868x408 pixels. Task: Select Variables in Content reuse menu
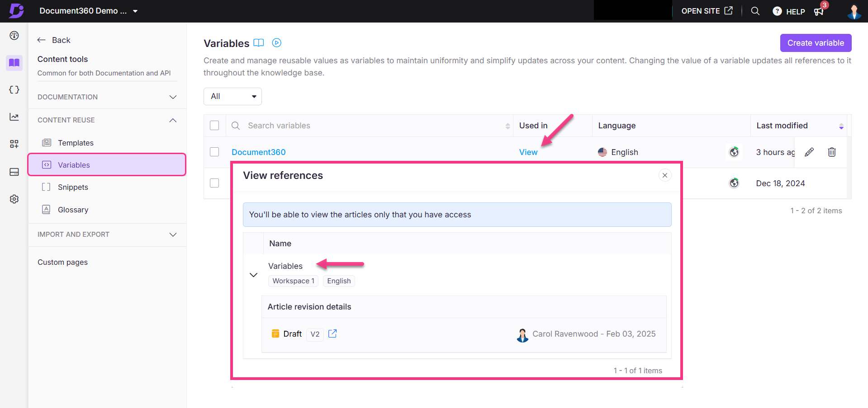(x=107, y=165)
